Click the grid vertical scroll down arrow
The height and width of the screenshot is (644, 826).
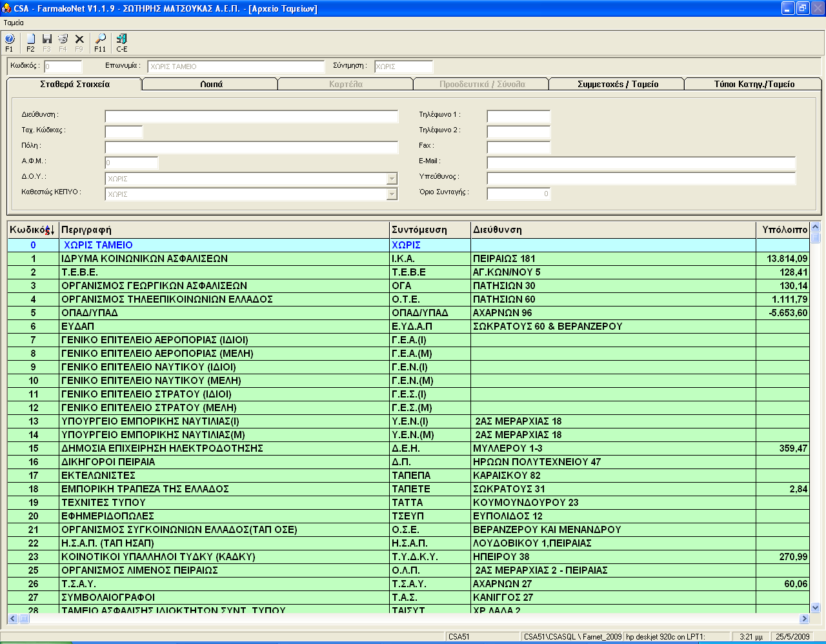pos(815,607)
